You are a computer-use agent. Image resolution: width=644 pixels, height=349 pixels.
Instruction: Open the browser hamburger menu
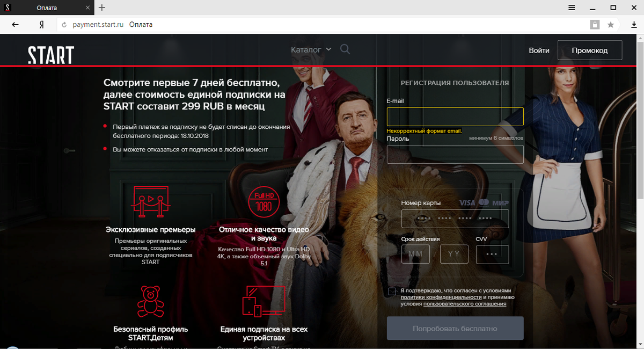[x=572, y=8]
